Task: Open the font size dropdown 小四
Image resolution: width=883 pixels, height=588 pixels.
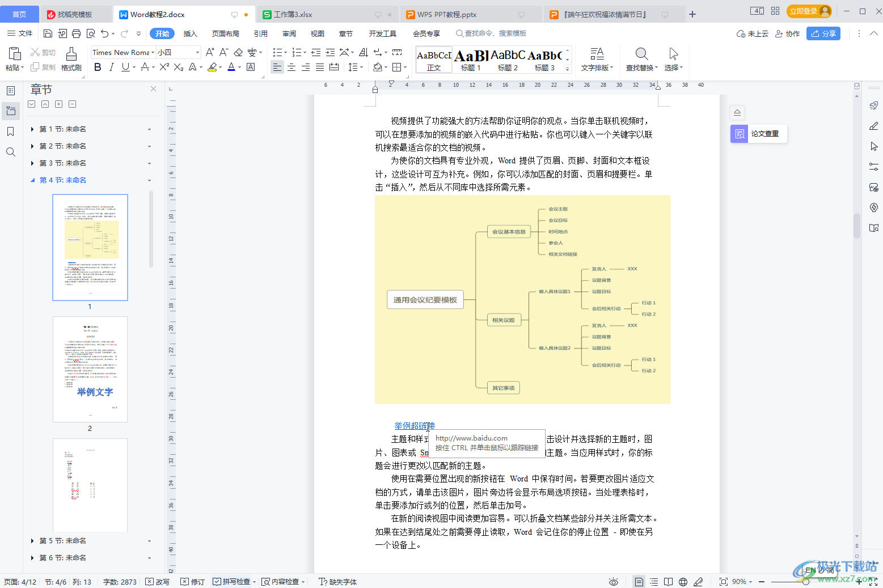Action: point(197,52)
